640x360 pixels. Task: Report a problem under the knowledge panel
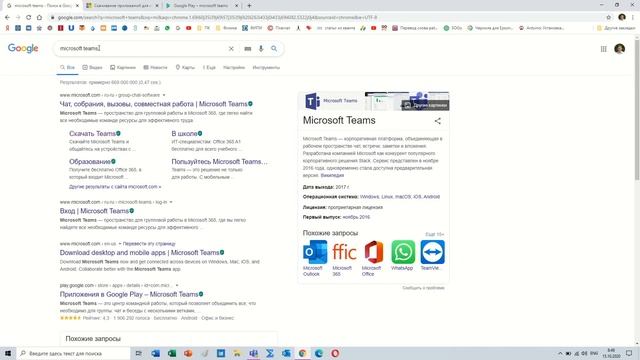(423, 288)
